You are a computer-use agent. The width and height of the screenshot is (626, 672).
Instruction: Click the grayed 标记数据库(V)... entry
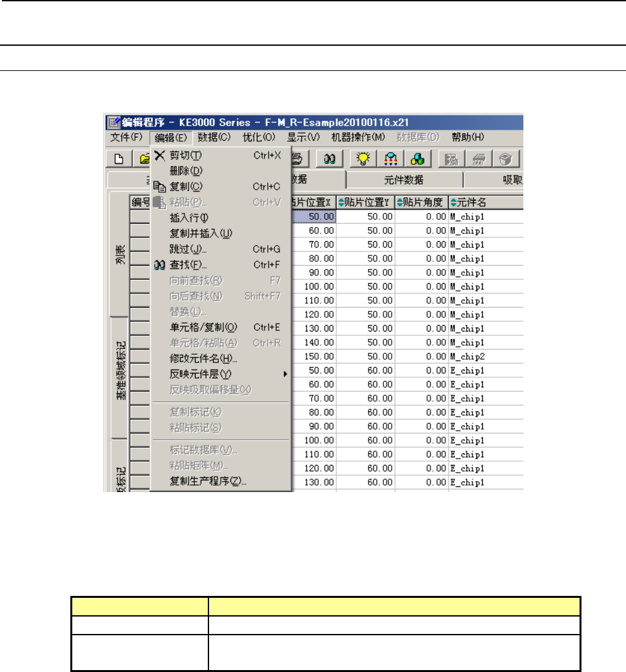[221, 450]
